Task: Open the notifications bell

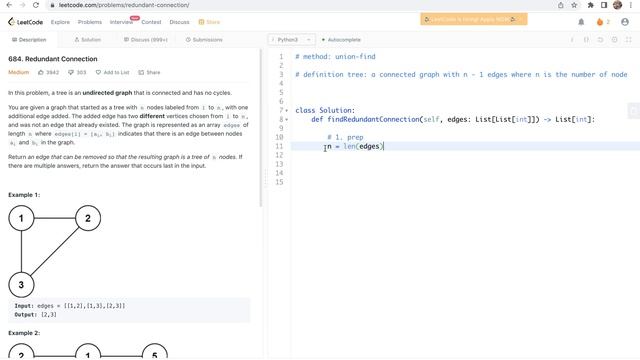Action: (x=581, y=22)
